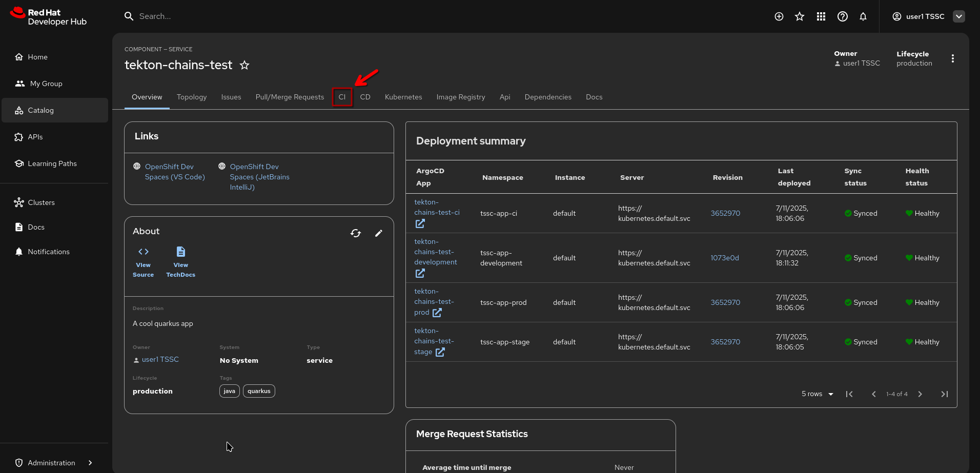Screen dimensions: 980x473
Task: Refresh the About card with sync icon
Action: (x=356, y=233)
